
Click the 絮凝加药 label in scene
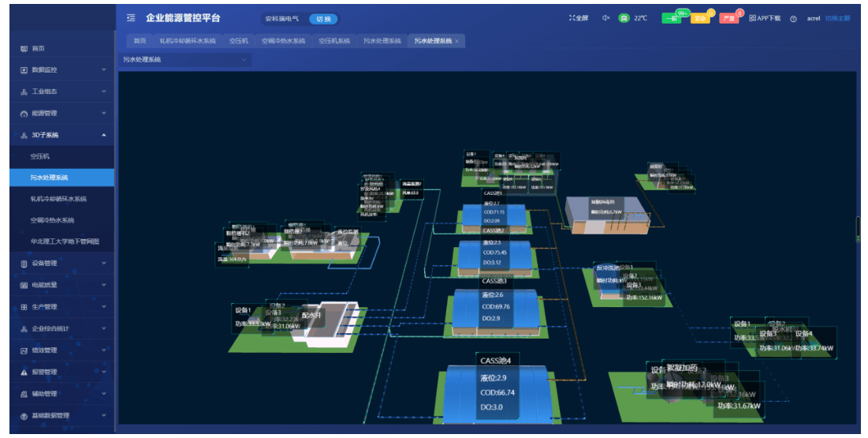point(681,368)
